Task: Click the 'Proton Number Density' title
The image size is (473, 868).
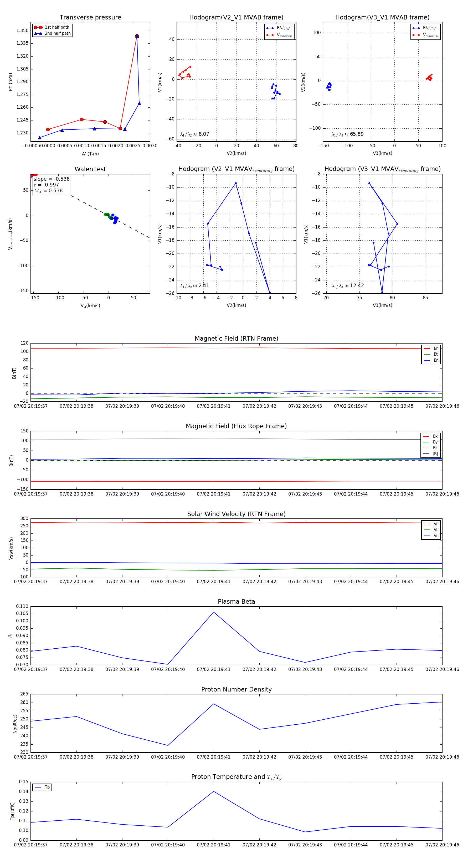Action: click(x=236, y=689)
